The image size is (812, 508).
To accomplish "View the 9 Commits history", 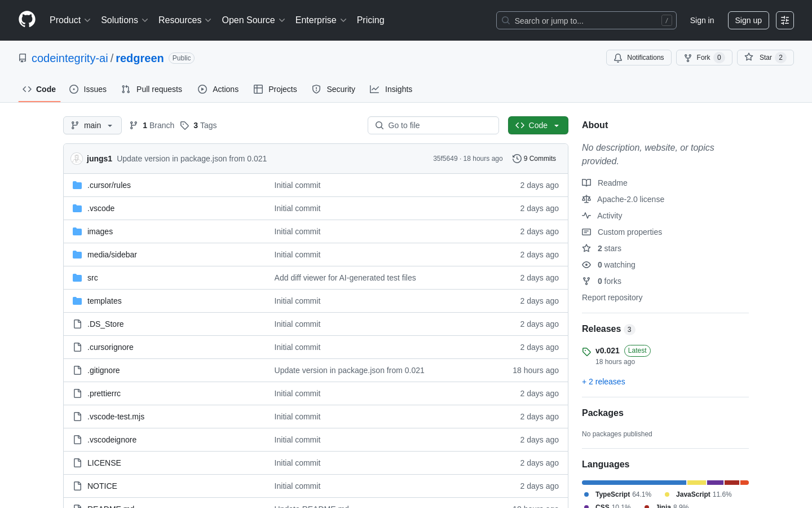I will coord(534,159).
